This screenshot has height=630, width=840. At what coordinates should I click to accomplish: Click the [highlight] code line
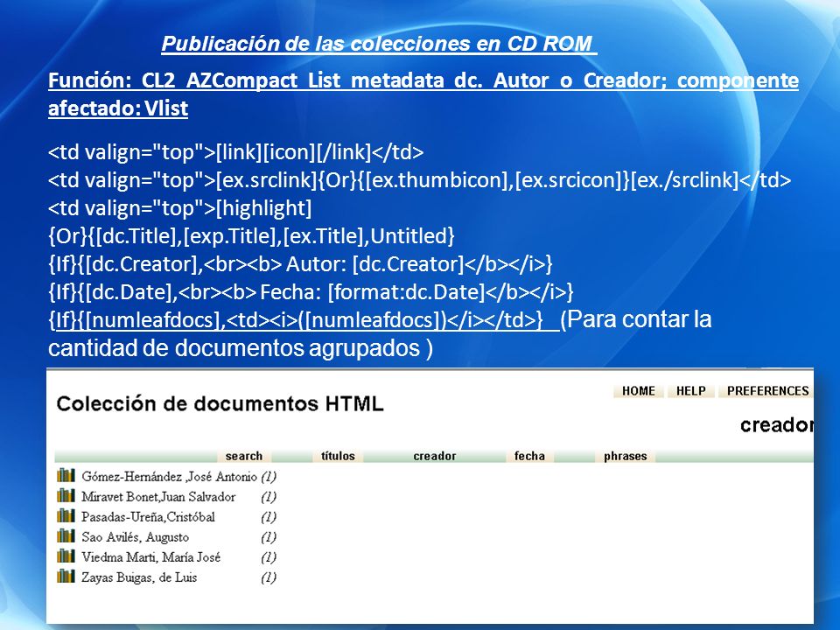[x=180, y=208]
